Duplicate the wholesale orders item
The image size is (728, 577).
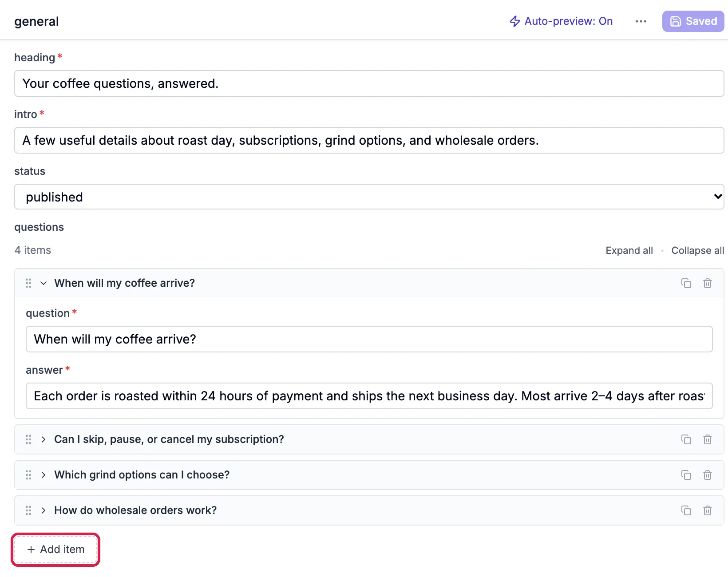(x=686, y=510)
